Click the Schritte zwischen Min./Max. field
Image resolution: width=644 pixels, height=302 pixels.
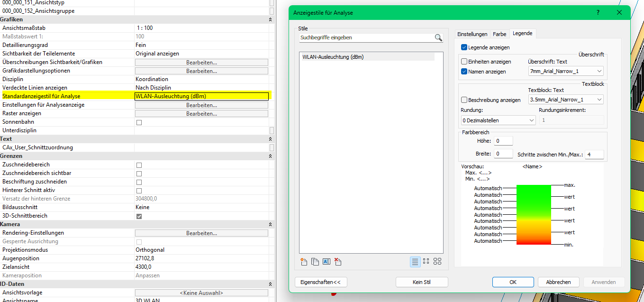(x=594, y=155)
